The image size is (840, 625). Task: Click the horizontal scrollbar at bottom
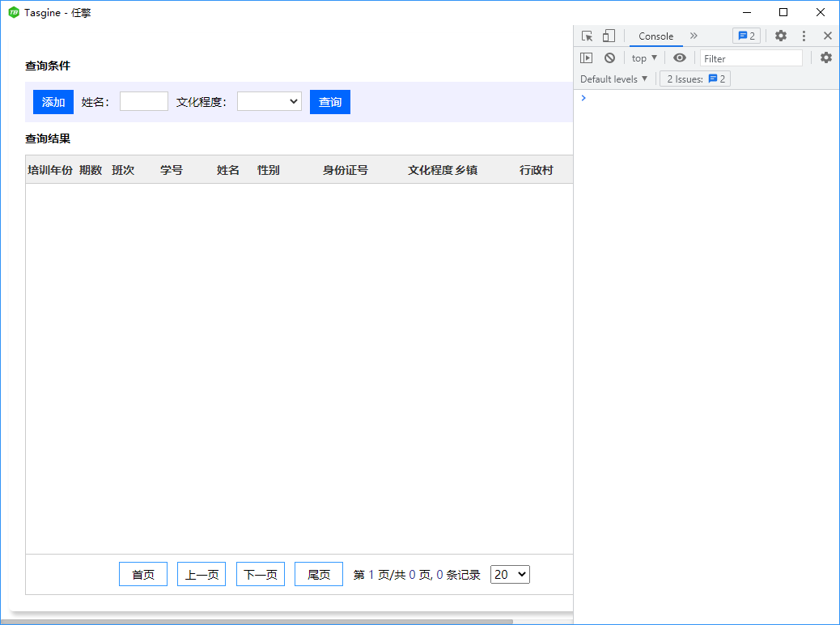click(x=259, y=621)
